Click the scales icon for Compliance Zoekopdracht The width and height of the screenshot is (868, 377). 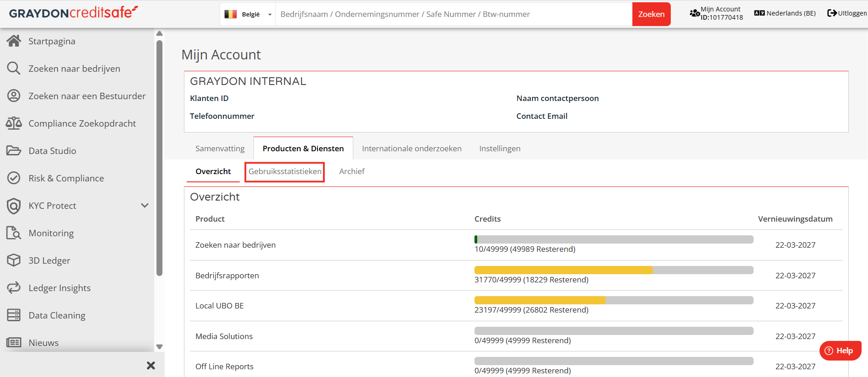[14, 123]
